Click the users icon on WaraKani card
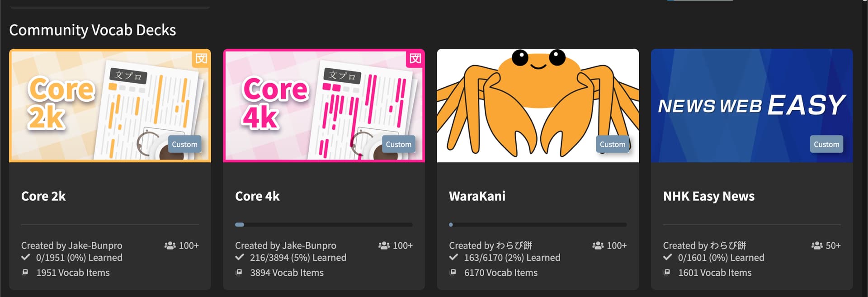 [x=598, y=245]
